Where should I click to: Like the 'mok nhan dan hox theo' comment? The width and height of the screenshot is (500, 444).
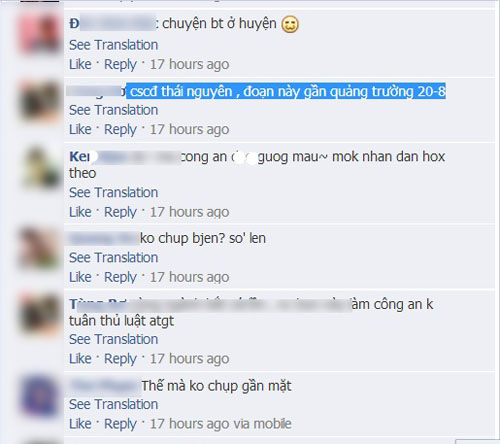click(x=80, y=212)
